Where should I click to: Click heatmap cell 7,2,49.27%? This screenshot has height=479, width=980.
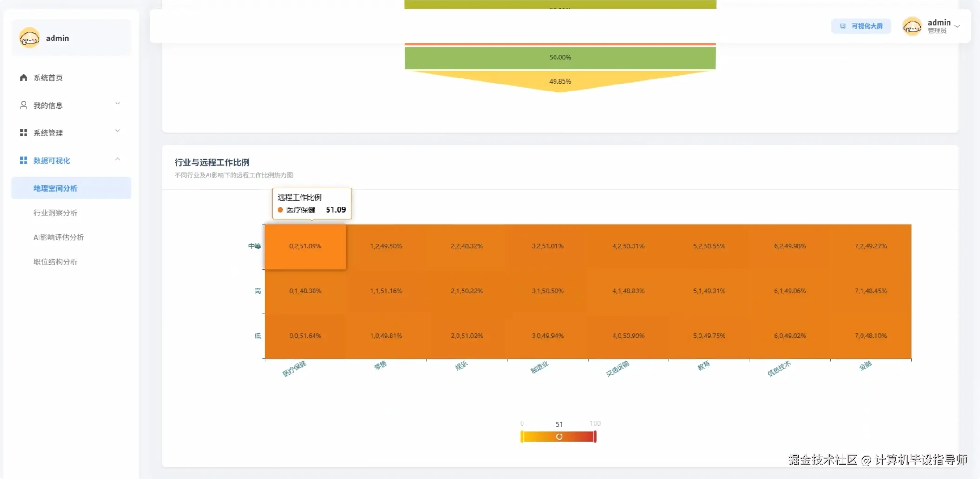[x=871, y=246]
